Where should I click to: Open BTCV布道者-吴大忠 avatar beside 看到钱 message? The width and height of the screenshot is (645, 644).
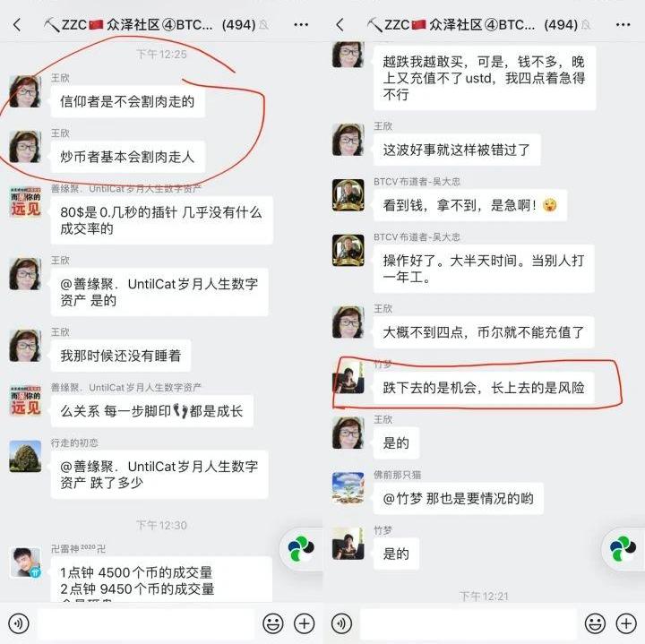click(348, 195)
